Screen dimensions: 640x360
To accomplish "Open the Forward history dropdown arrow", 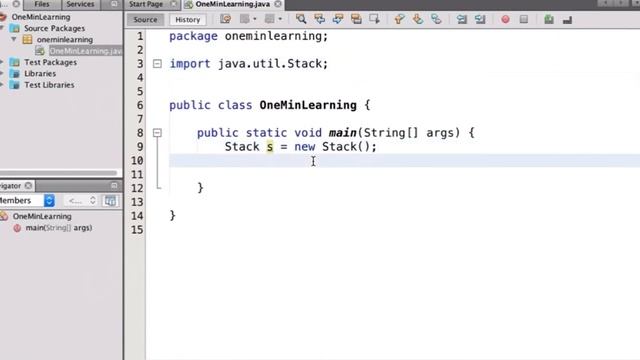I will 280,19.
